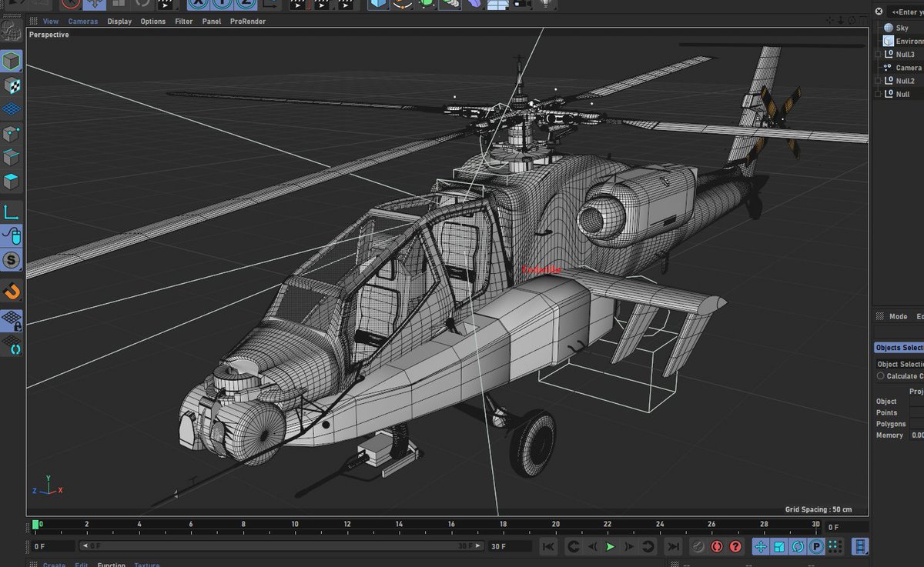Select the Points mode tool
924x567 pixels.
pyautogui.click(x=11, y=135)
